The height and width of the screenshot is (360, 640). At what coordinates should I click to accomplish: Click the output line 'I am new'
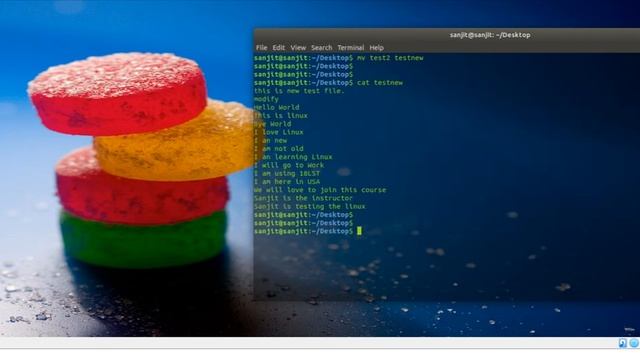click(x=271, y=140)
